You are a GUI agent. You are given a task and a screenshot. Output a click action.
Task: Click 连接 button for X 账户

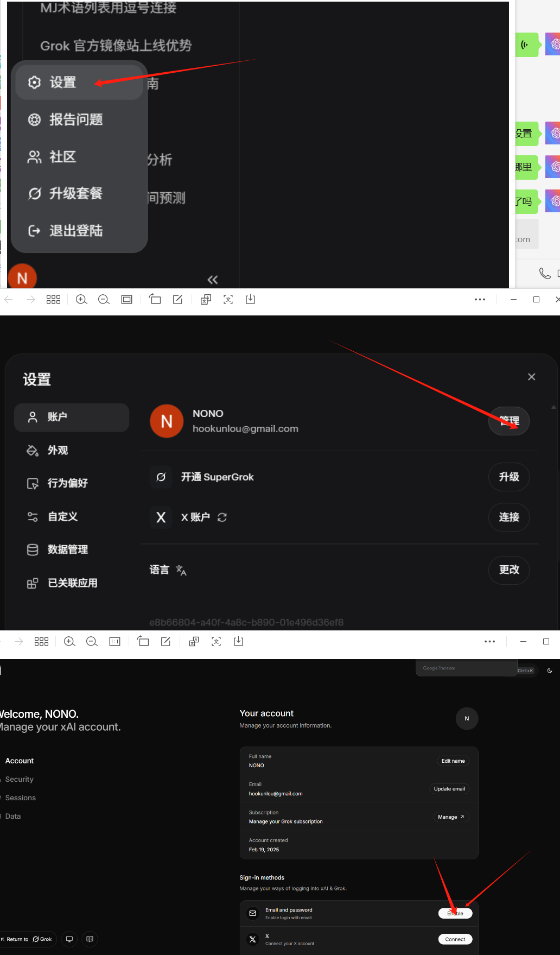coord(508,517)
